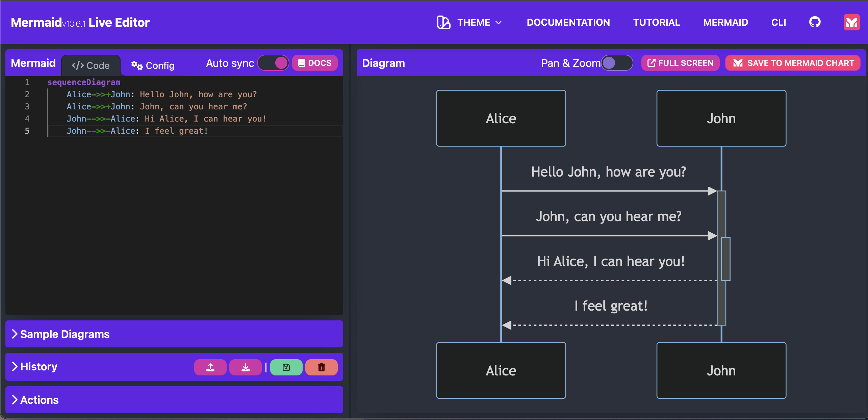Viewport: 868px width, 420px height.
Task: Open DOCS button with book icon
Action: 314,63
